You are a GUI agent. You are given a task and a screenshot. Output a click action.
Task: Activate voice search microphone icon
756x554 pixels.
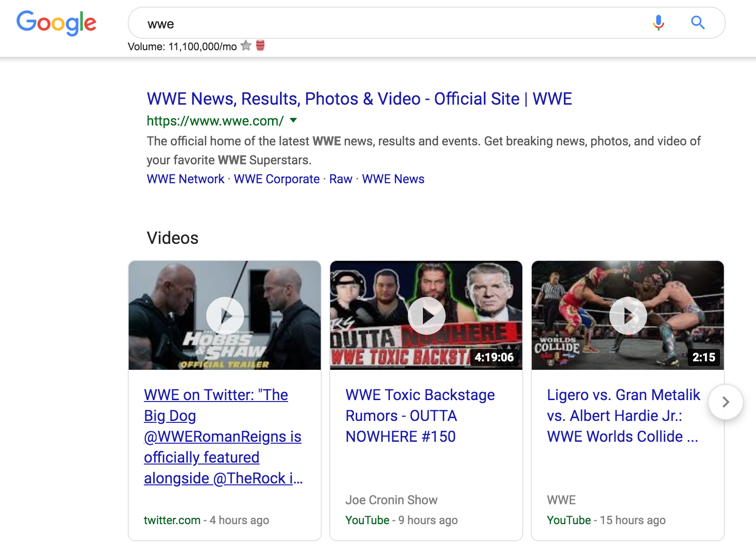[658, 23]
